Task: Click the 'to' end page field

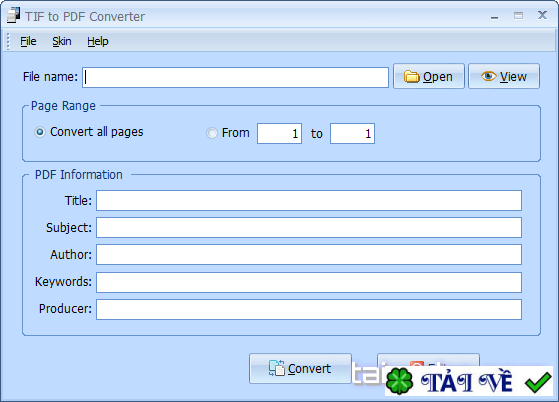Action: point(352,134)
